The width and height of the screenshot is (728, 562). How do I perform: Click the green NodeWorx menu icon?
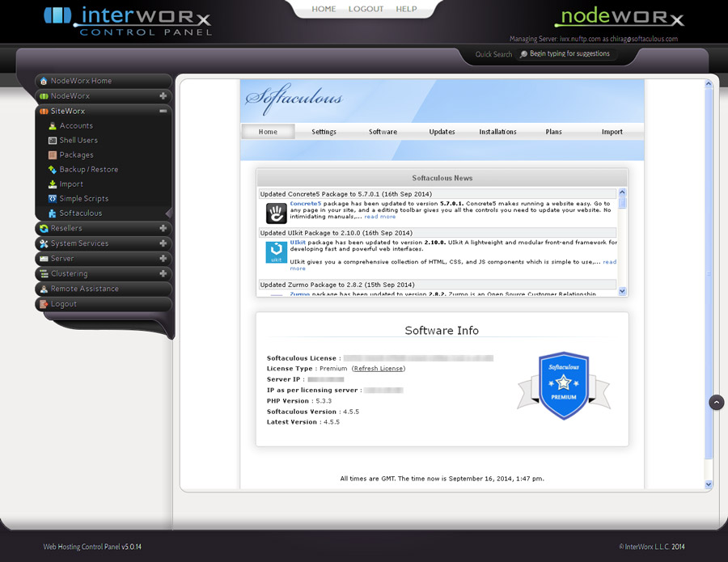pos(44,96)
